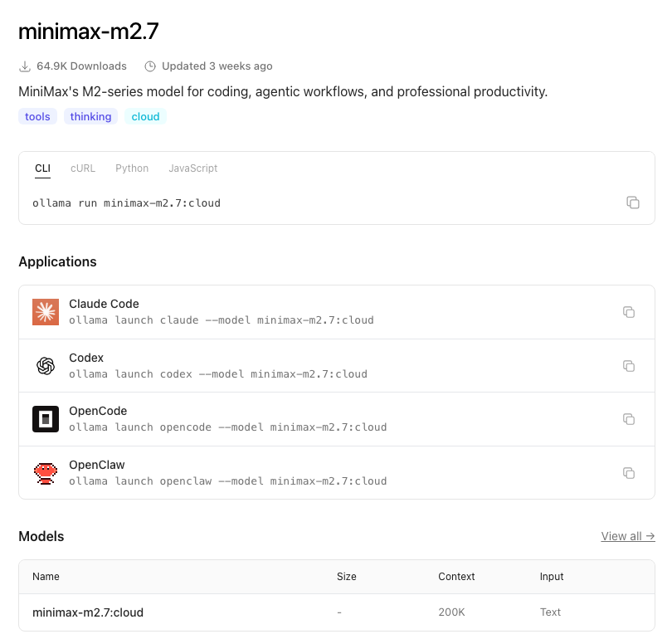Screen dimensions: 672x639
Task: Open the minimax-m2.7:cloud model entry
Action: pos(88,612)
